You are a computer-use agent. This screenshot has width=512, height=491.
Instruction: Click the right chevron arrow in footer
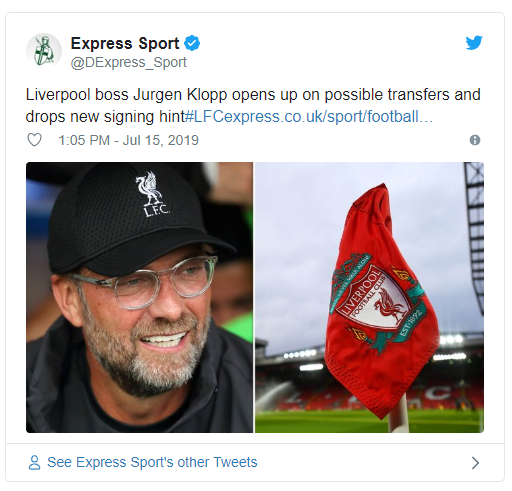(476, 463)
